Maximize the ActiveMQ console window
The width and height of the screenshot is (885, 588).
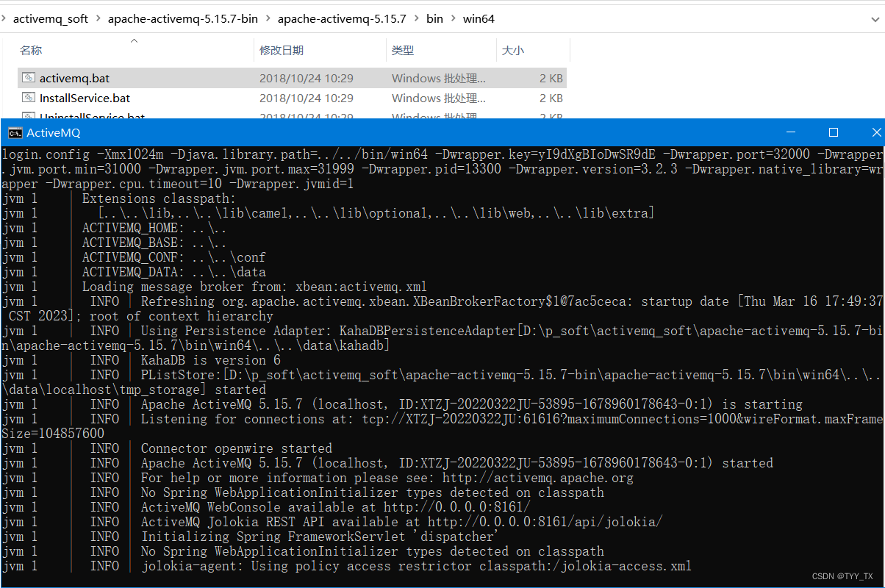(834, 132)
